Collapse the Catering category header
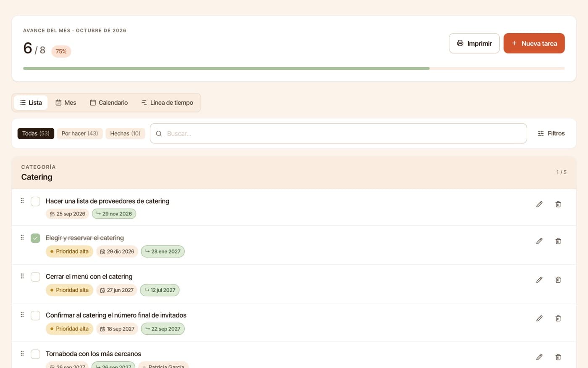 coord(294,172)
